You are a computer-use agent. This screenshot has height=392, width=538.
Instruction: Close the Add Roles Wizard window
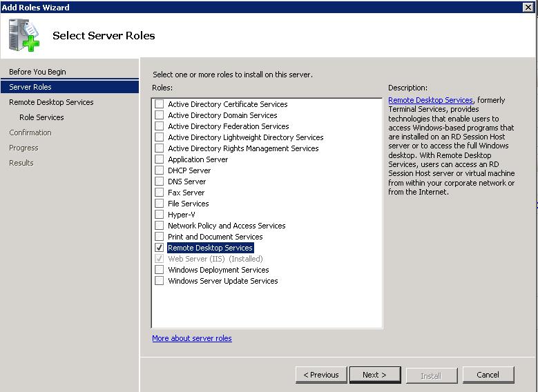[x=528, y=7]
